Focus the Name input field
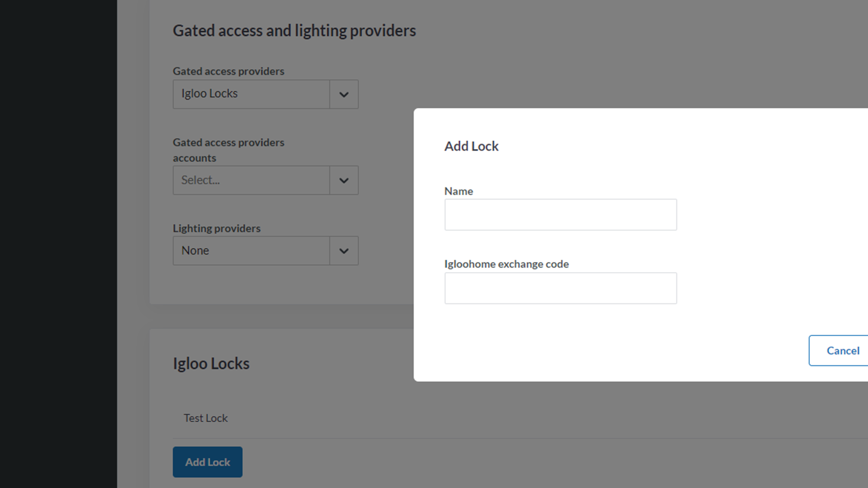This screenshot has height=488, width=868. tap(560, 215)
